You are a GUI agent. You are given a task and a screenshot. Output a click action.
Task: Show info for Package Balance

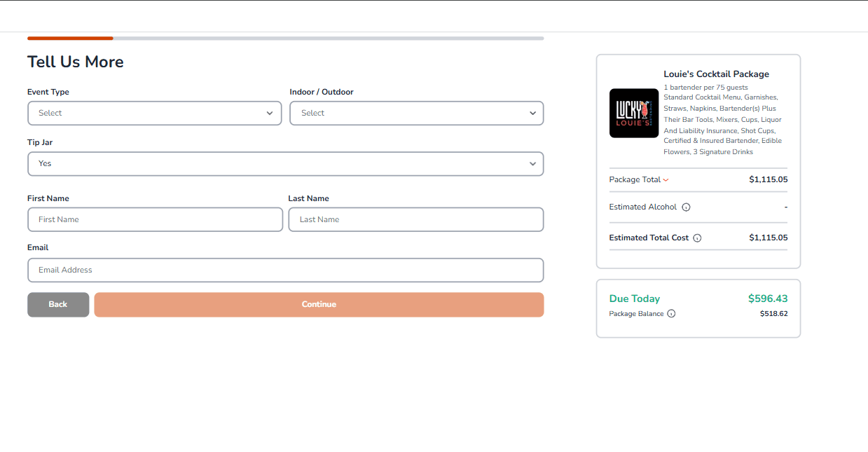point(671,314)
